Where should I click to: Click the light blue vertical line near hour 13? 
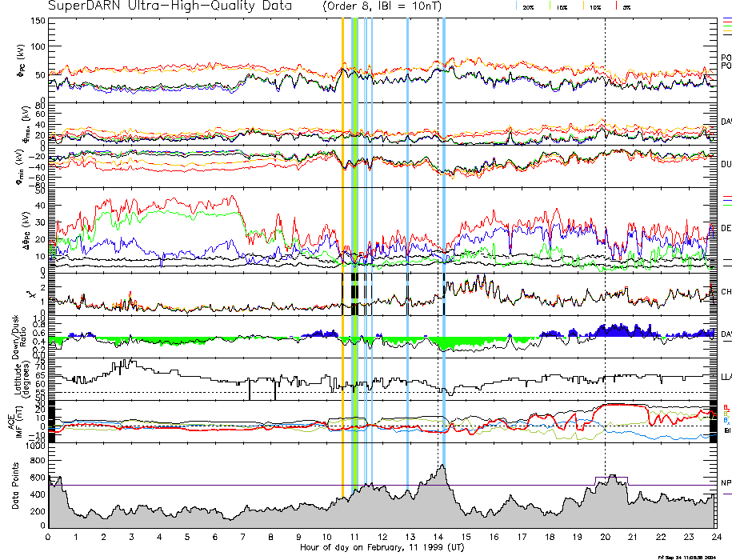point(408,240)
